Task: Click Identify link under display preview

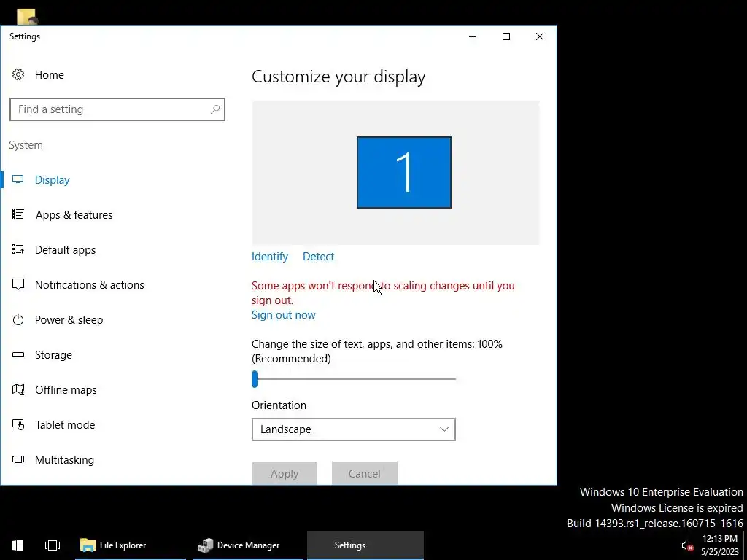Action: [270, 256]
